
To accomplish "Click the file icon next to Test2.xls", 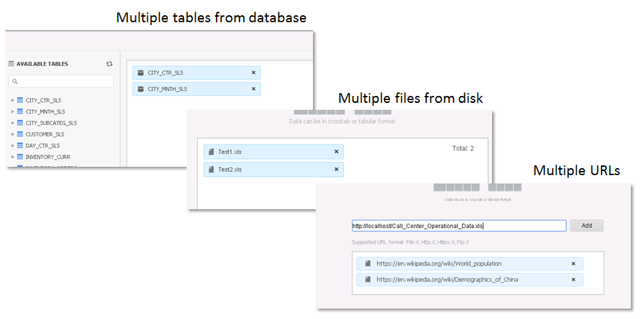I will pyautogui.click(x=211, y=169).
